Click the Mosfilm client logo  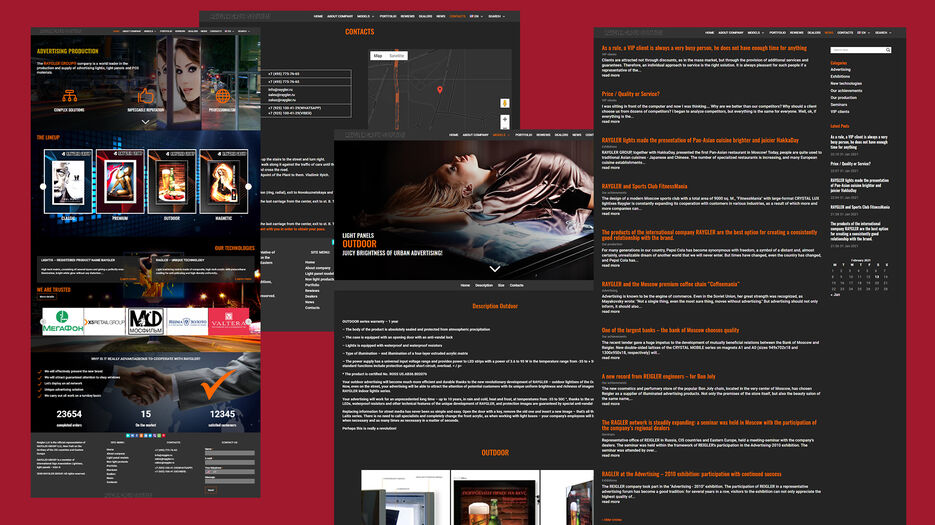click(145, 322)
